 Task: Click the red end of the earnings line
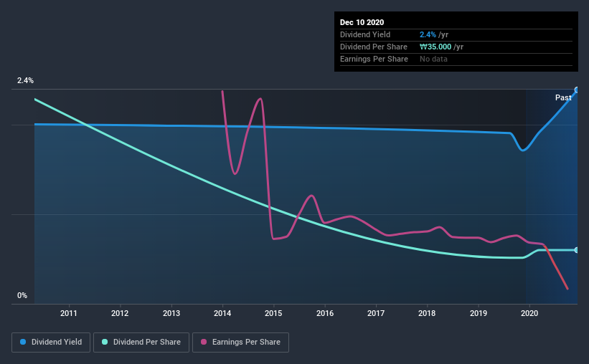click(567, 288)
